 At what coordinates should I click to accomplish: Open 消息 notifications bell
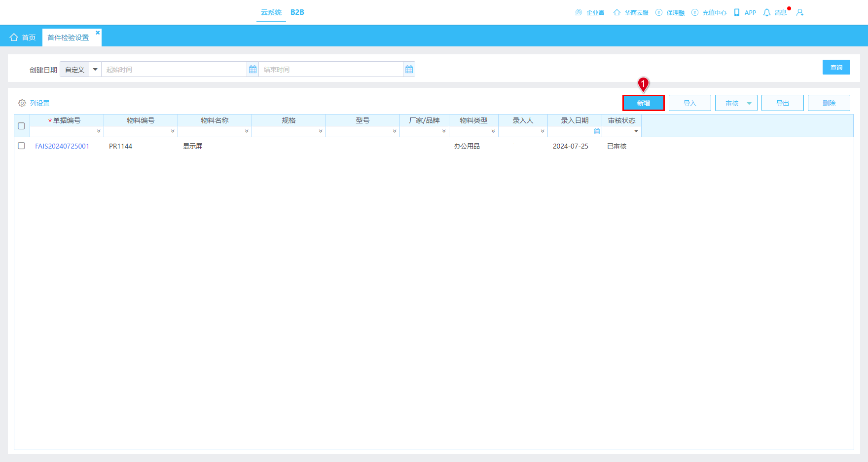[767, 12]
